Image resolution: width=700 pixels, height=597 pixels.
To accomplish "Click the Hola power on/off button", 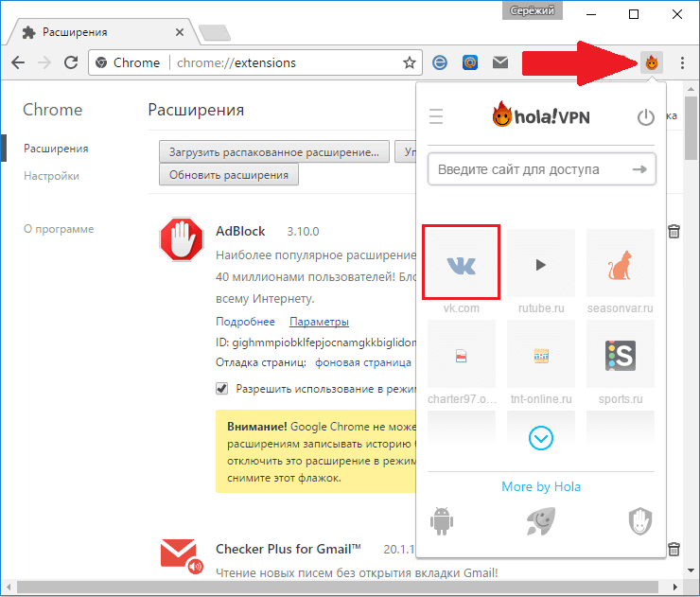I will coord(645,117).
